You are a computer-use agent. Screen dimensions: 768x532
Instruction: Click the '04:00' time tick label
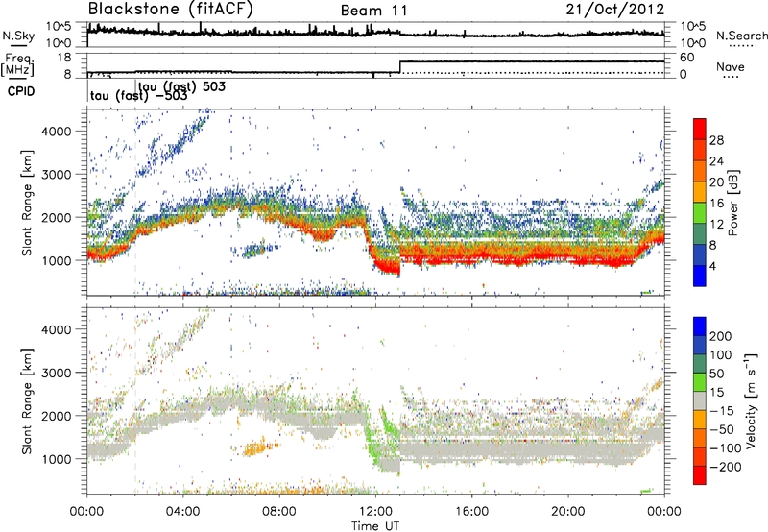point(182,512)
